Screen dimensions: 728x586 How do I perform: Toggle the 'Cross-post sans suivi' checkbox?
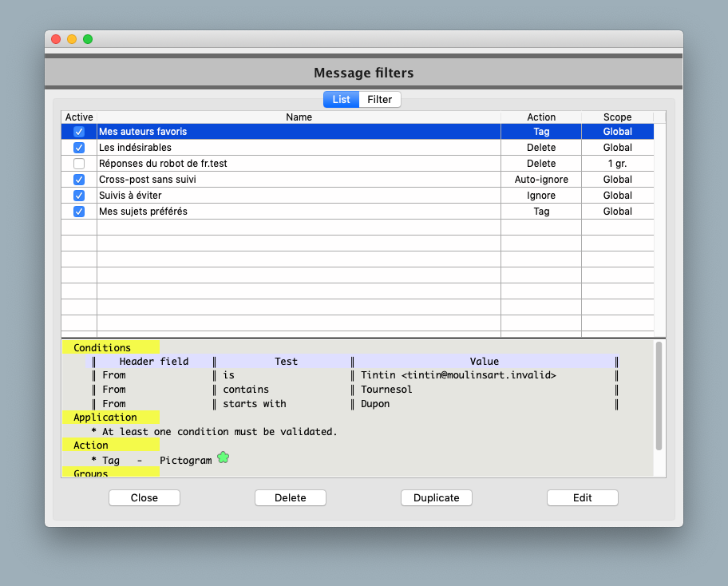(79, 180)
